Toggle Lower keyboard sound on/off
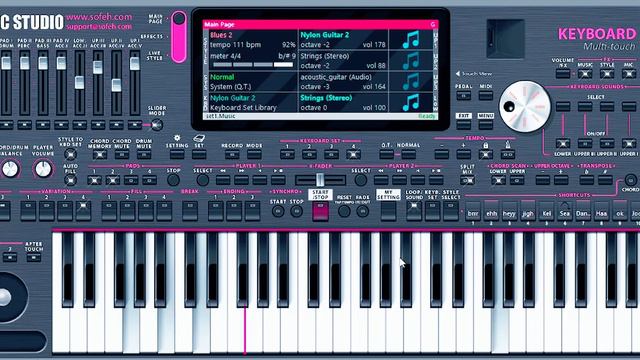640x360 pixels. (563, 143)
